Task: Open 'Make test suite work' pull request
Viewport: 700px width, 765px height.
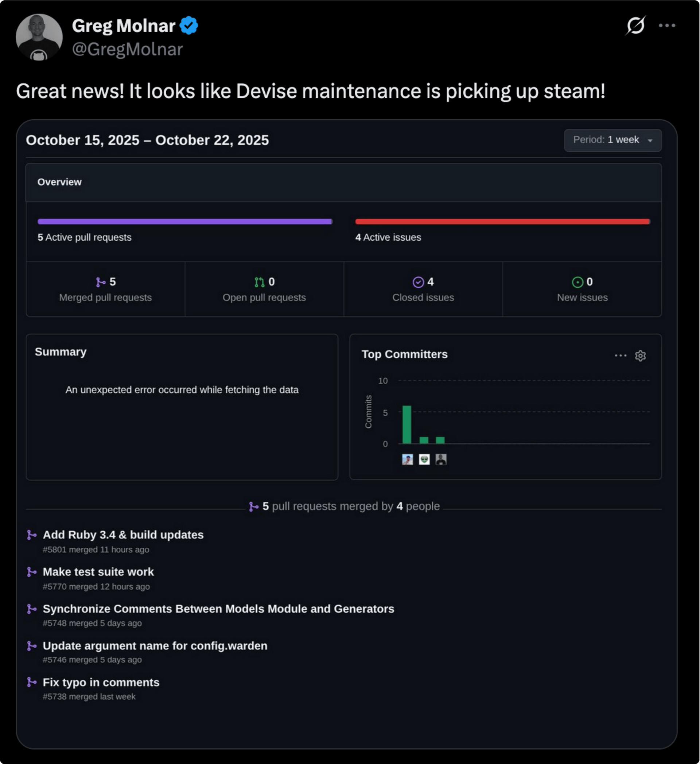Action: [x=98, y=572]
